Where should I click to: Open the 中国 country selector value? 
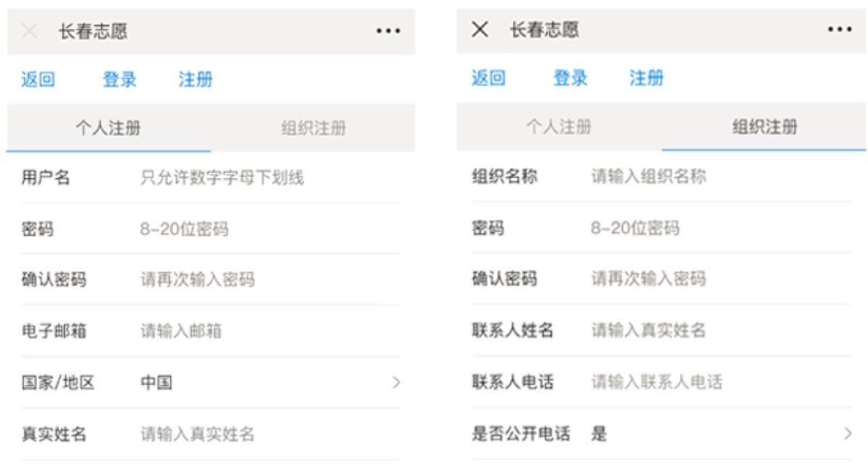click(x=156, y=383)
